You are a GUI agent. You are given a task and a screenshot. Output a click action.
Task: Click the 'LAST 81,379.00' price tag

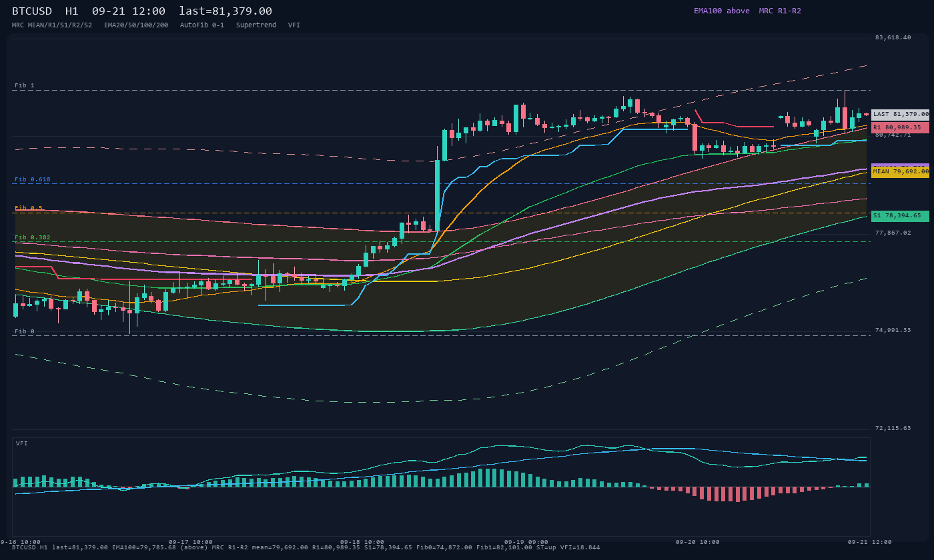pyautogui.click(x=900, y=114)
